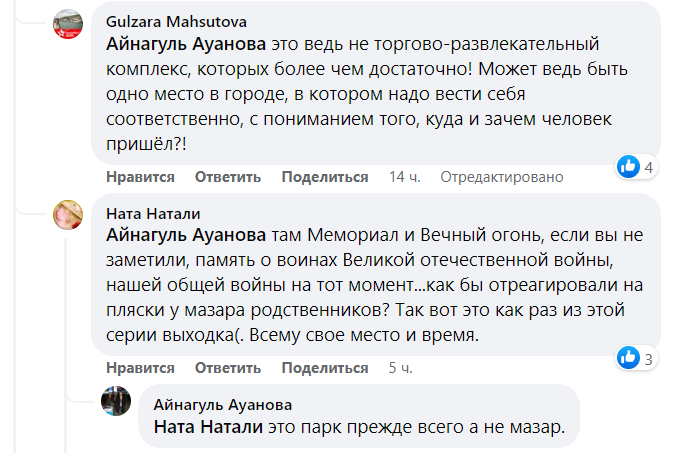
Task: Click the like reaction icon showing 3
Action: 629,356
